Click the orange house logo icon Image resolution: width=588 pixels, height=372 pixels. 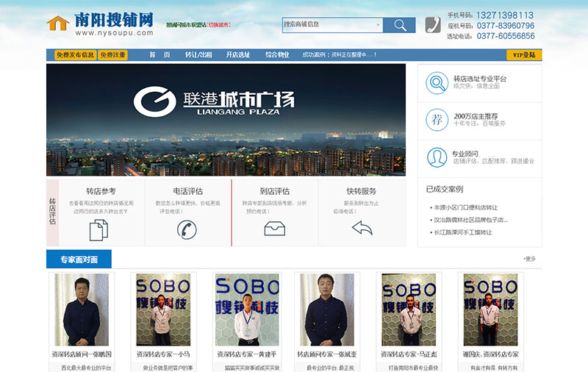(58, 24)
